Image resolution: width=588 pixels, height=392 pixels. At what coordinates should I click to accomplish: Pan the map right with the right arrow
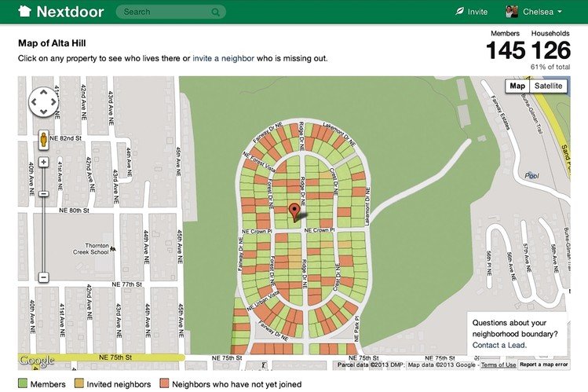click(x=53, y=101)
